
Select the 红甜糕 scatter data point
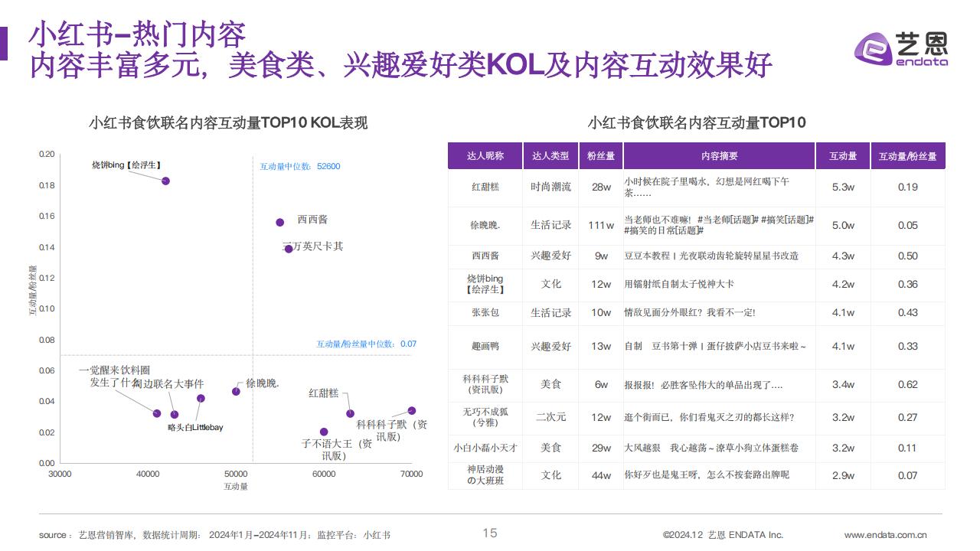click(350, 413)
